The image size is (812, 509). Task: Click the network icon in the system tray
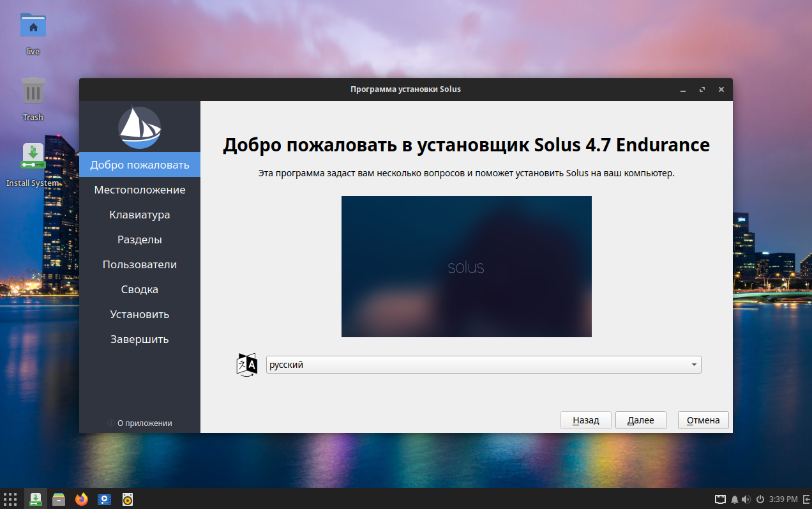720,499
